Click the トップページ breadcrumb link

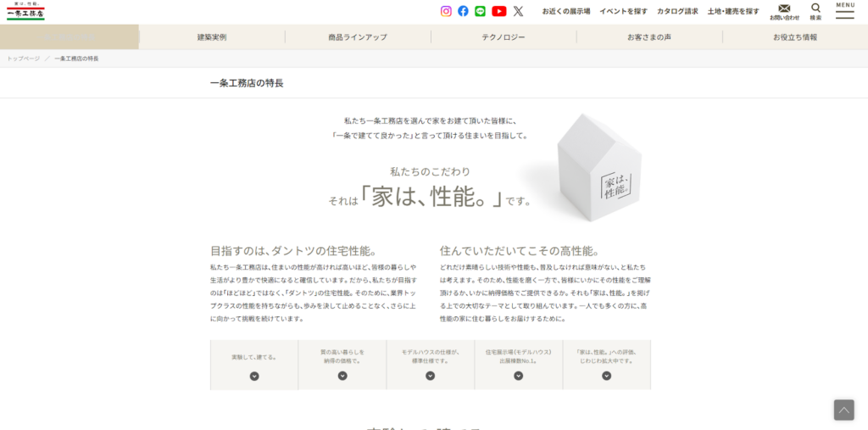(x=23, y=59)
